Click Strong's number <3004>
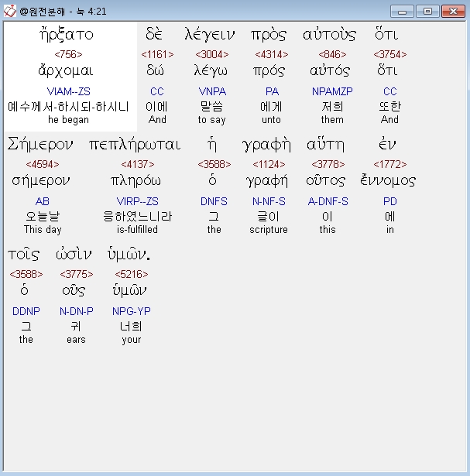This screenshot has width=470, height=476. (x=212, y=54)
